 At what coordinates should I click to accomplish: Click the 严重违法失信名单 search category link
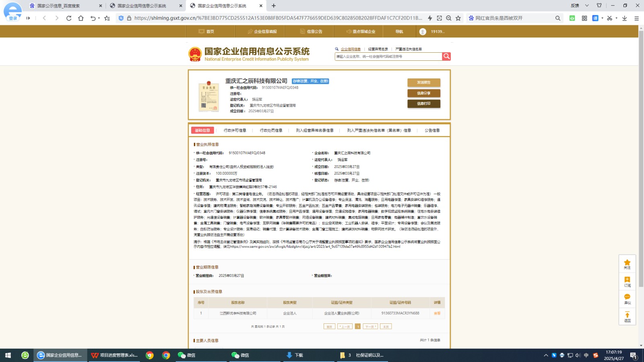click(x=409, y=49)
